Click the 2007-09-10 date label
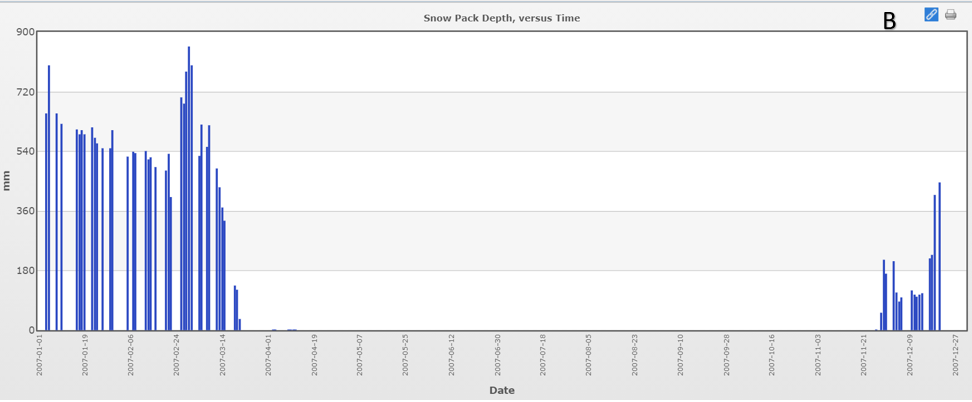972x402 pixels. [681, 353]
